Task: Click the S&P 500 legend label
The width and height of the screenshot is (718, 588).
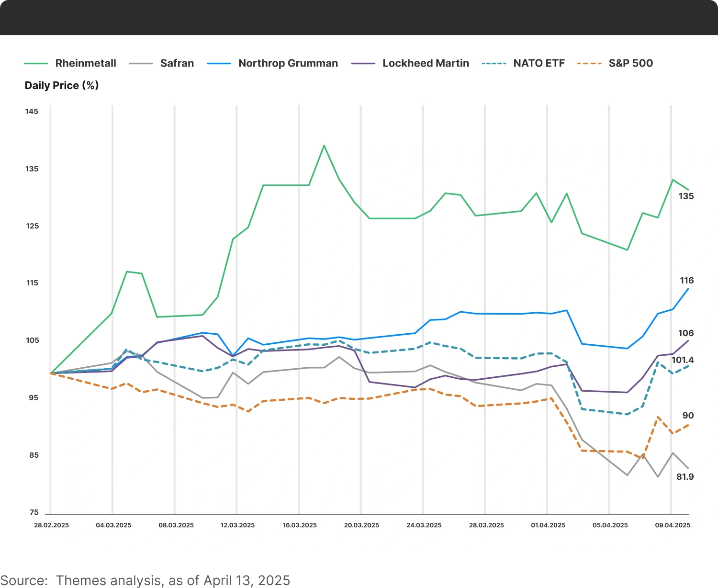Action: click(630, 63)
